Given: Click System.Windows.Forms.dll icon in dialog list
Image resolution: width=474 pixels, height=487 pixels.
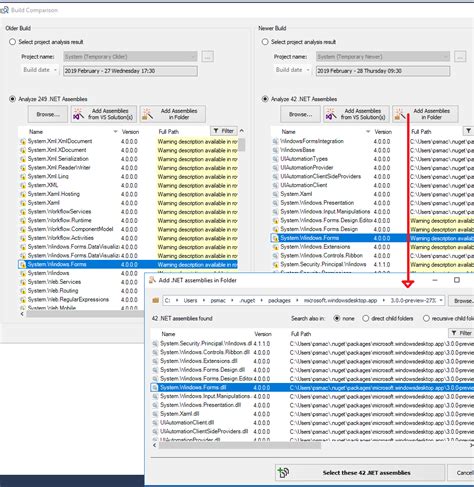Looking at the screenshot, I should [154, 388].
